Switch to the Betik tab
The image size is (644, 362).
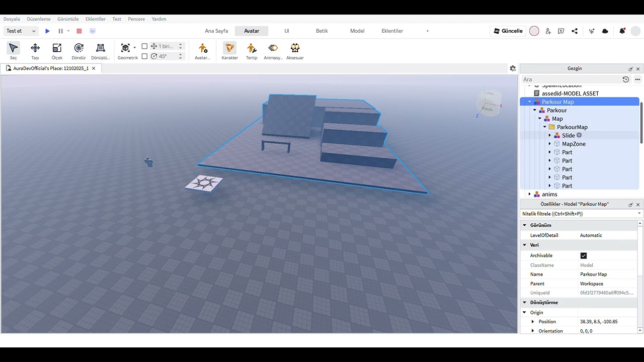tap(322, 31)
